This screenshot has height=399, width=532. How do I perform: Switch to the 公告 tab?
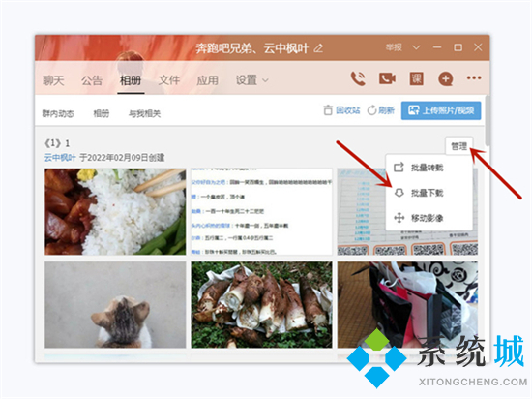[x=92, y=80]
